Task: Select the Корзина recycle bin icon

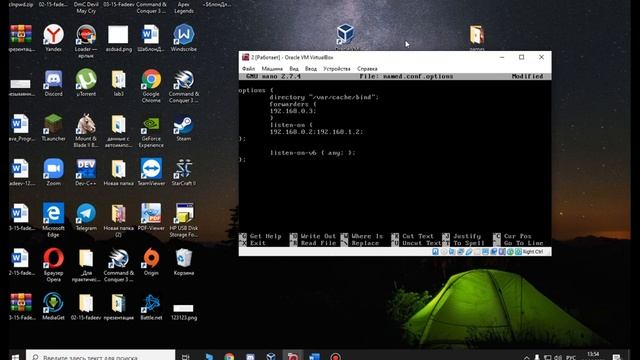Action: click(184, 262)
